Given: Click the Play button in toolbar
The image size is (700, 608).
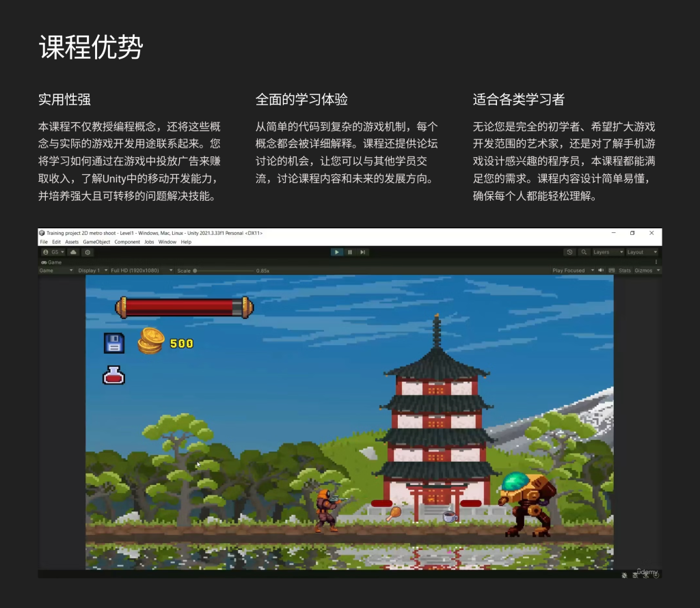Looking at the screenshot, I should point(336,252).
